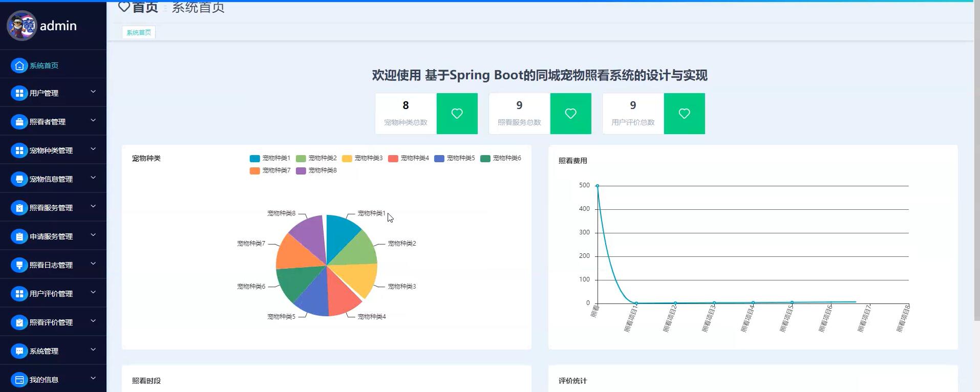Click the 500 data point on 照看费用 chart

[x=597, y=186]
